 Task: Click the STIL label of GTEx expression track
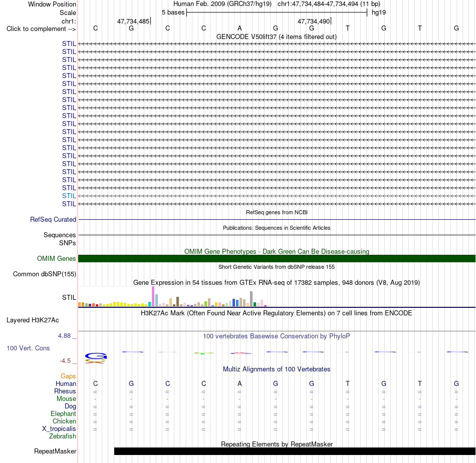pyautogui.click(x=69, y=297)
